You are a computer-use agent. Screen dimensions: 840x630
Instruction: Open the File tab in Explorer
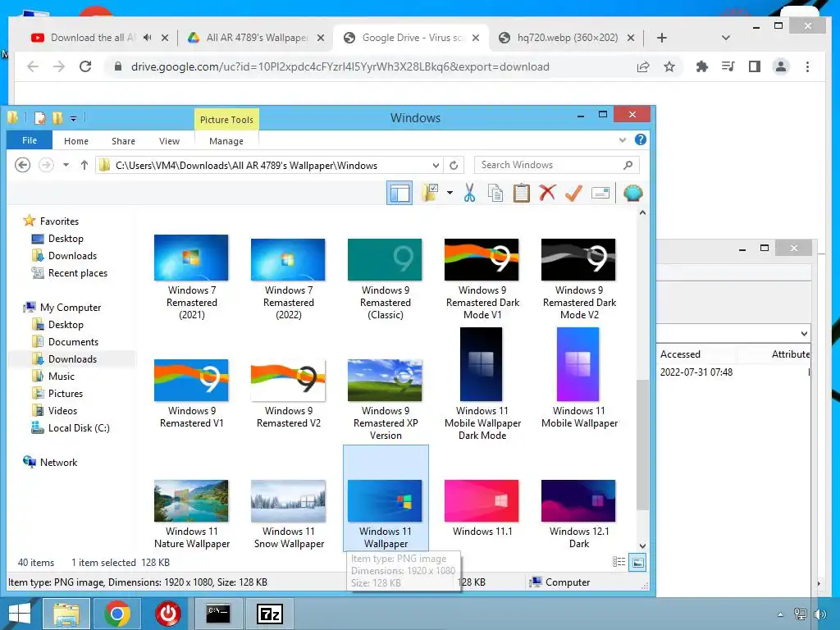[30, 140]
